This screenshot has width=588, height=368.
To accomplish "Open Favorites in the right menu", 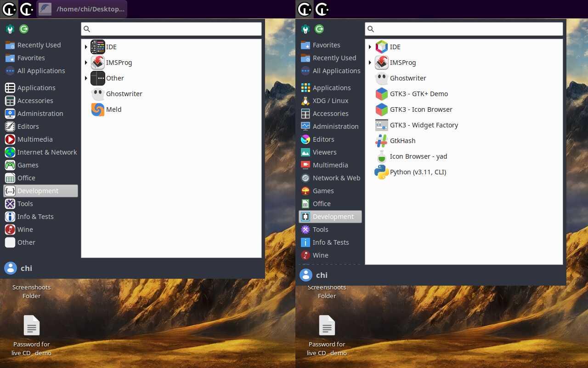I will click(330, 45).
